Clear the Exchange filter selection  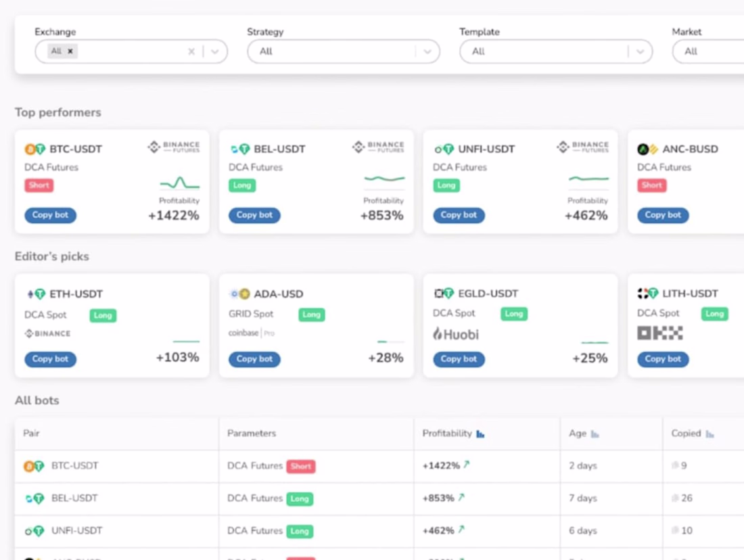click(x=191, y=51)
